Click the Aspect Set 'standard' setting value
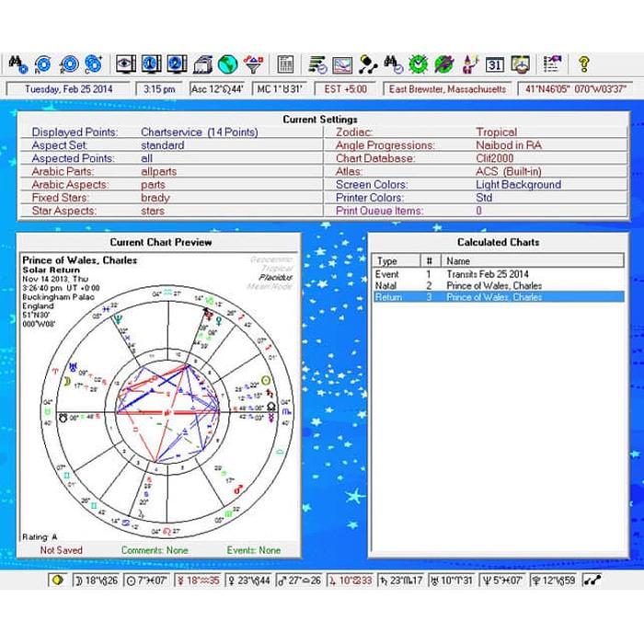The image size is (644, 644). [x=162, y=145]
